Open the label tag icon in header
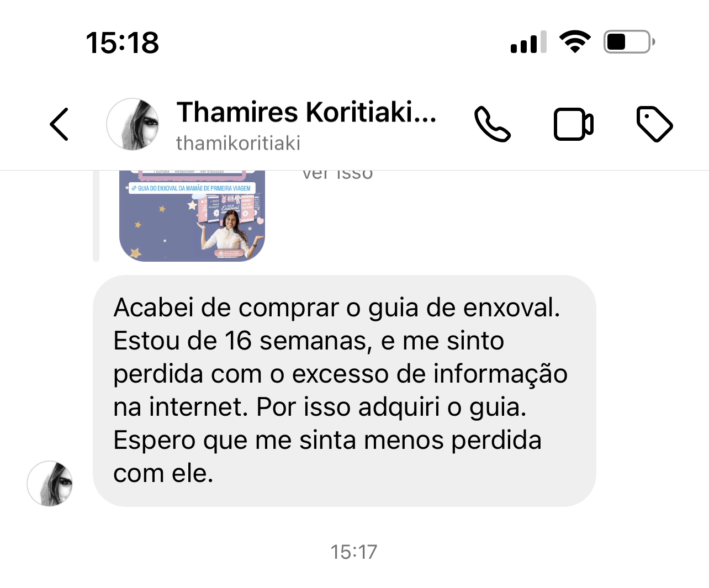 tap(654, 124)
